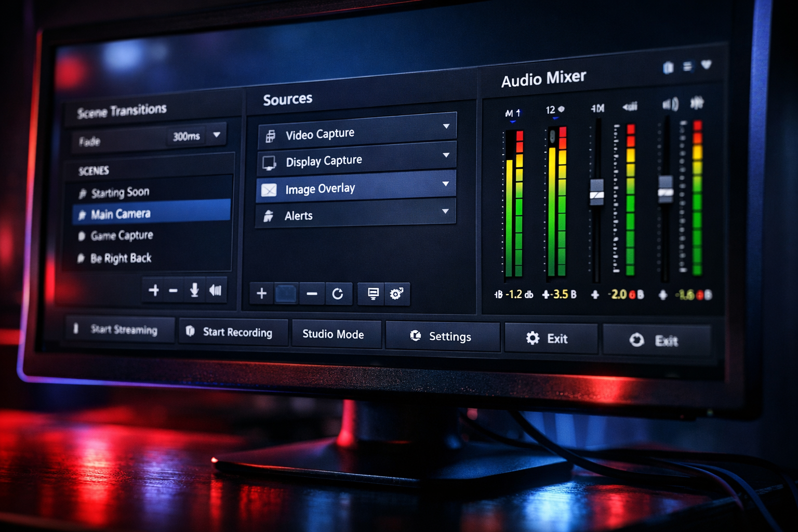Click the Scene Transitions panel title
This screenshot has height=532, width=798.
tap(122, 111)
